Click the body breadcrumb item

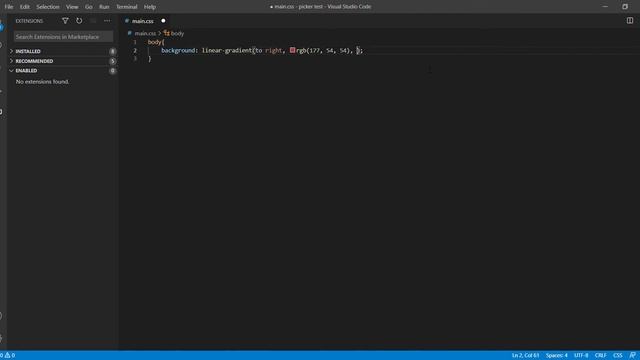coord(177,33)
